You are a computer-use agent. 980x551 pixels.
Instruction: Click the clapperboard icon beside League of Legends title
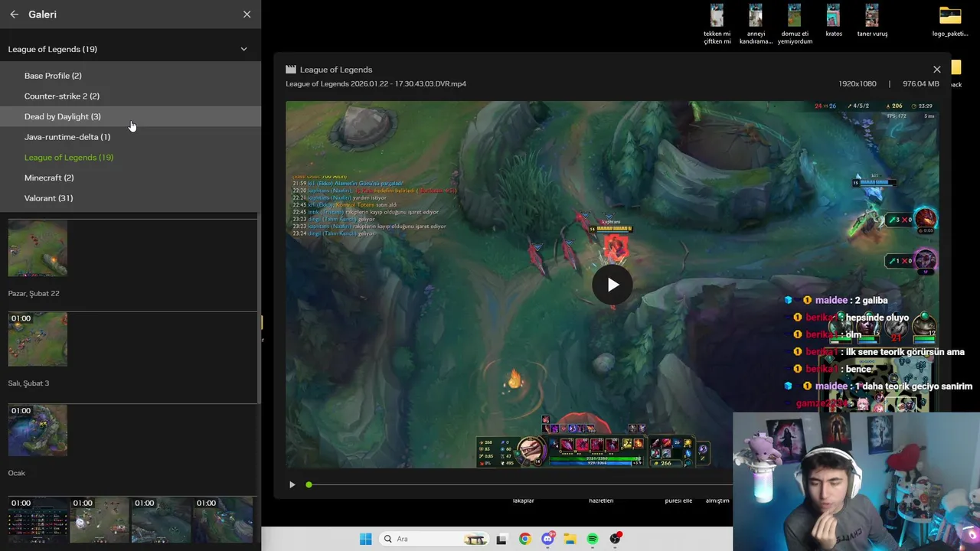coord(291,70)
